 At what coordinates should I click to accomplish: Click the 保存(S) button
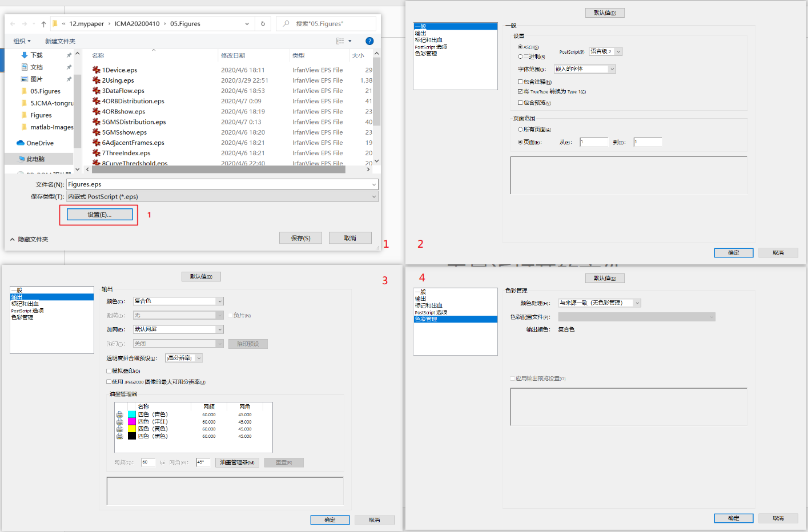click(x=300, y=238)
